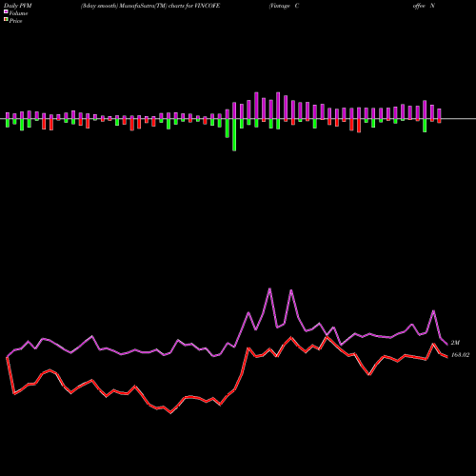Screen dimensions: 476x476
Task: Click the Price legend label
Action: point(15,21)
